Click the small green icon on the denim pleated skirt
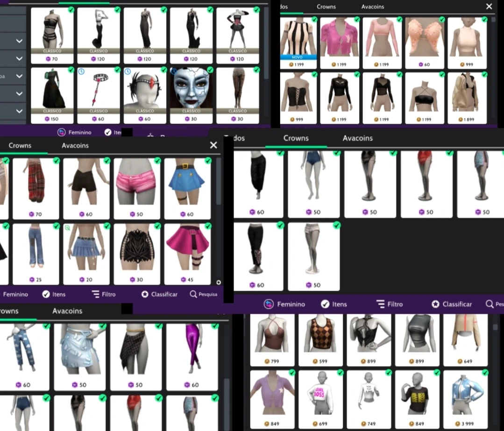 [67, 228]
